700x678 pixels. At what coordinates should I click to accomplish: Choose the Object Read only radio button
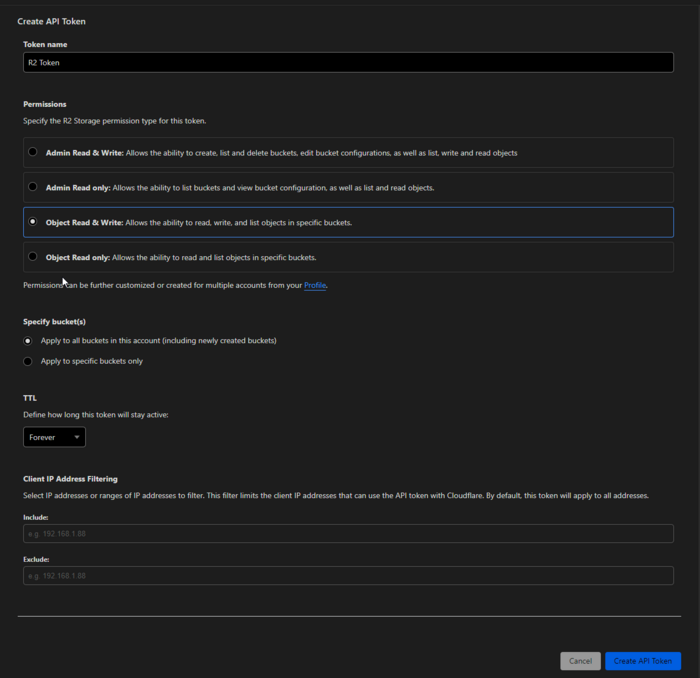tap(33, 257)
